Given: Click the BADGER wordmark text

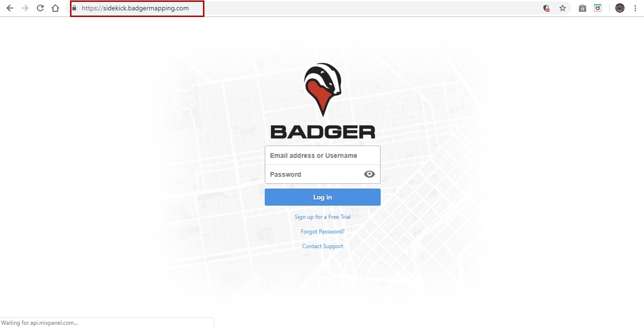Looking at the screenshot, I should (x=323, y=132).
